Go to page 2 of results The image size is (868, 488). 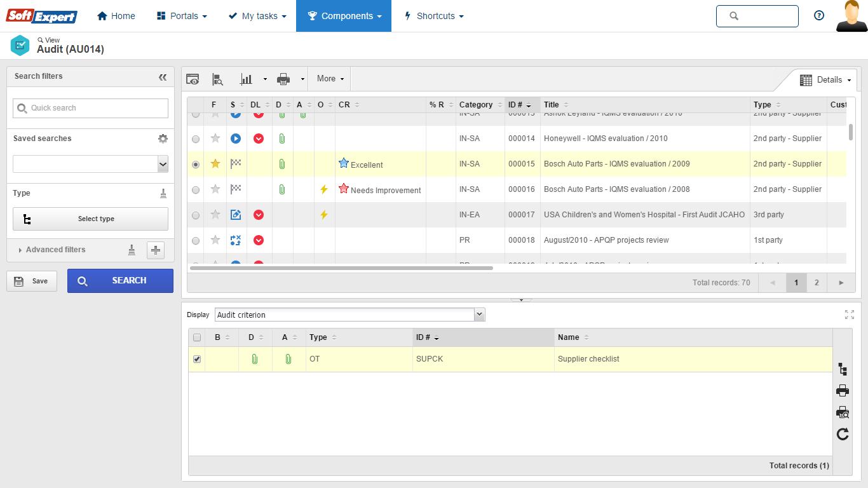(817, 283)
